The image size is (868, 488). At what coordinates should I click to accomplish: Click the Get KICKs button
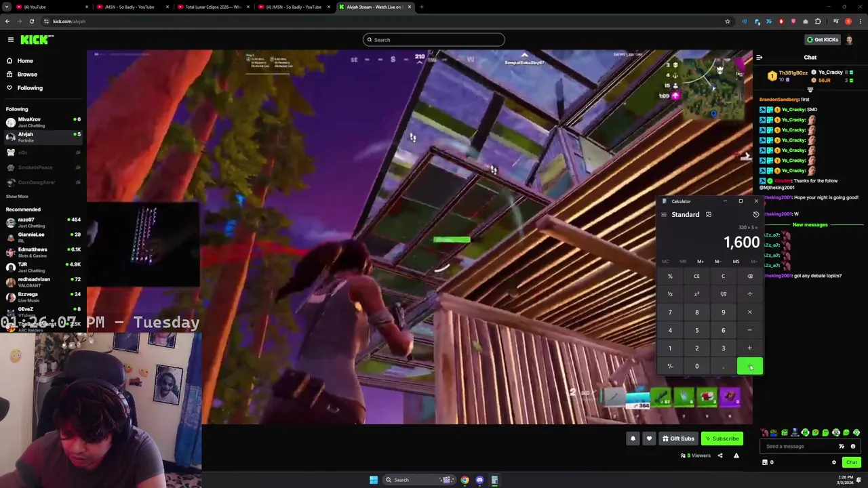(x=822, y=39)
